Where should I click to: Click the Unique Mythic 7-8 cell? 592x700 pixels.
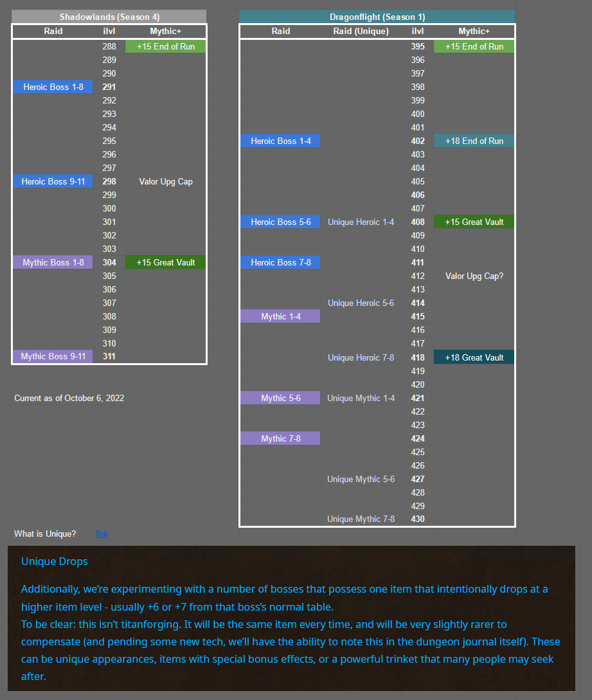[x=361, y=519]
